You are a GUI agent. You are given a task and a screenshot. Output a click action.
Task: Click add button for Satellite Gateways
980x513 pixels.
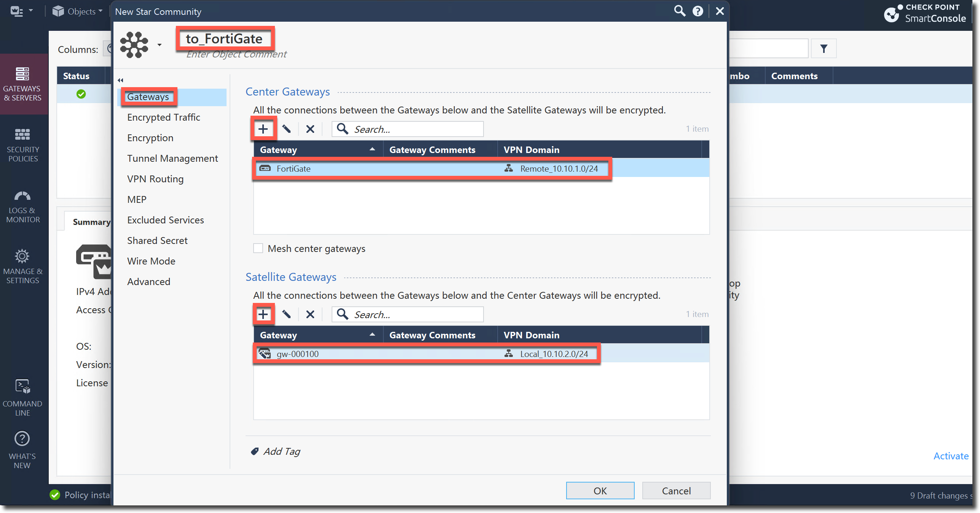[x=263, y=314]
